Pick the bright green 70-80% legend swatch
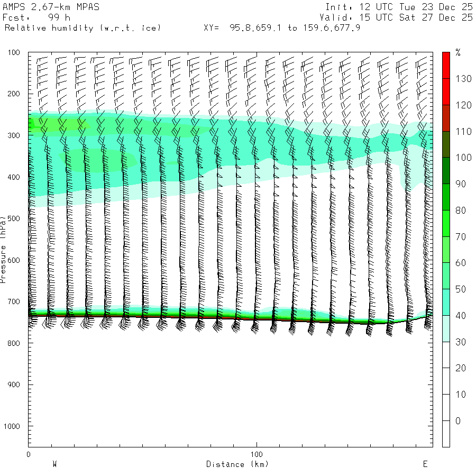This screenshot has height=476, width=476. point(446,223)
